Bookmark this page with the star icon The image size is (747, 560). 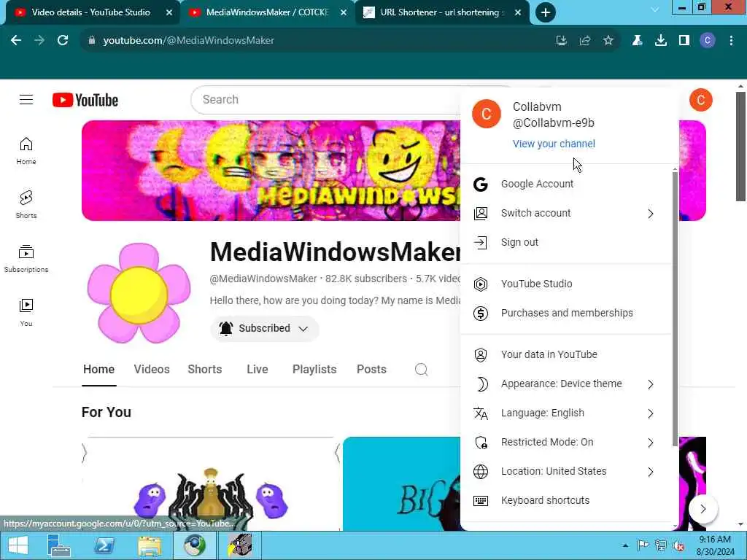(x=608, y=41)
